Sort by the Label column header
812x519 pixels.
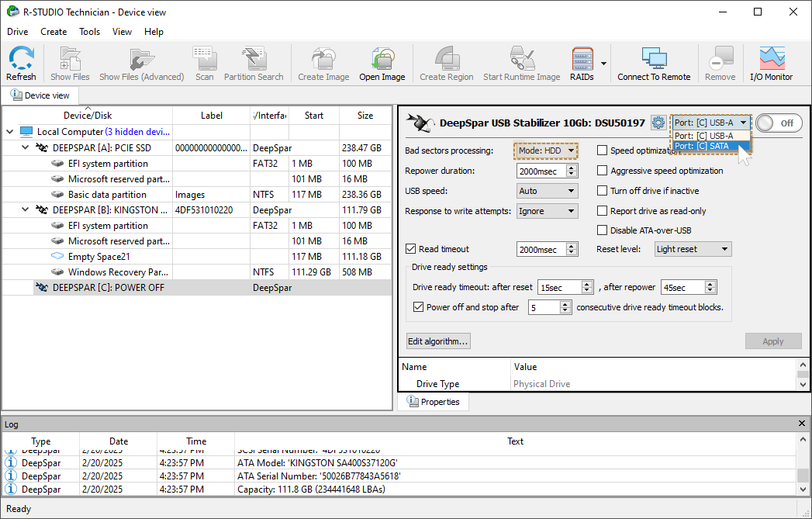click(x=211, y=115)
